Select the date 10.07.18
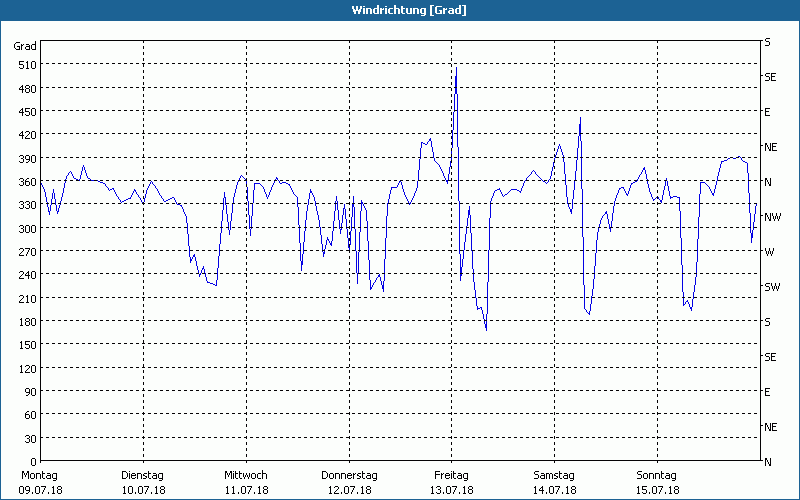Screen dimensions: 800x500 coord(143,490)
